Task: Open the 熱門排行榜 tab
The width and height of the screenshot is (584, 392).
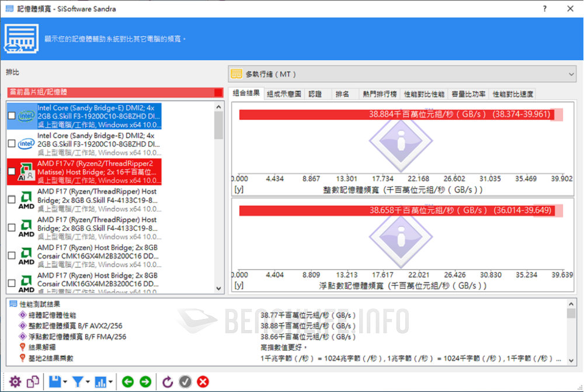Action: (379, 93)
